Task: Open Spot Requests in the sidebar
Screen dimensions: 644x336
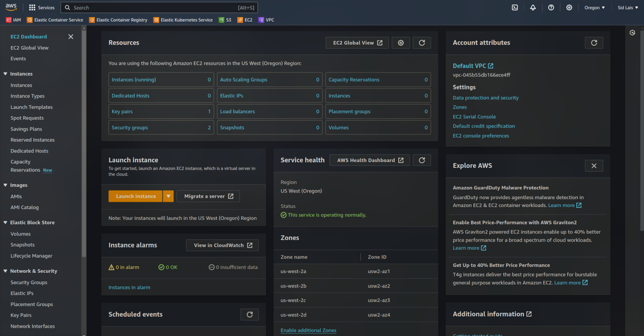Action: [27, 118]
